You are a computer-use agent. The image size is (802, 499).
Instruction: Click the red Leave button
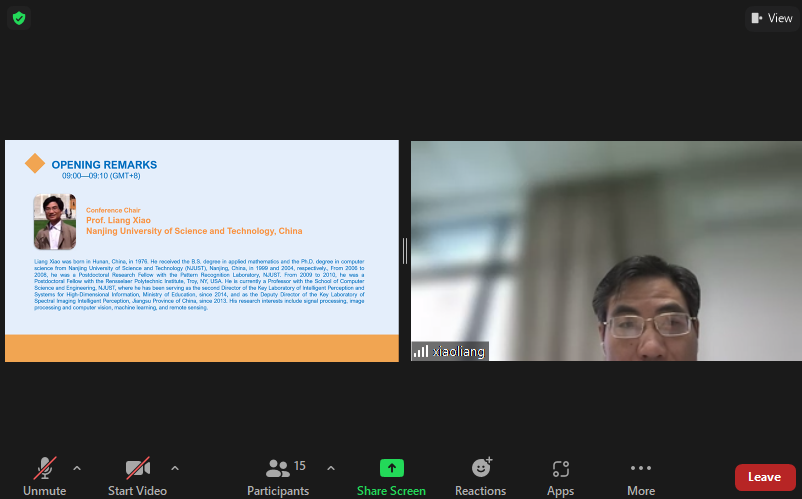pyautogui.click(x=765, y=477)
